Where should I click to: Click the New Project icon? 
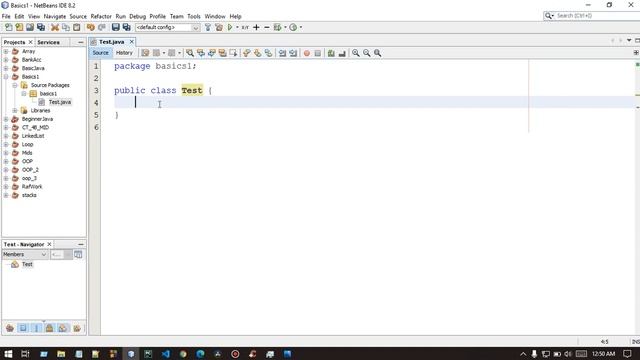tap(19, 27)
